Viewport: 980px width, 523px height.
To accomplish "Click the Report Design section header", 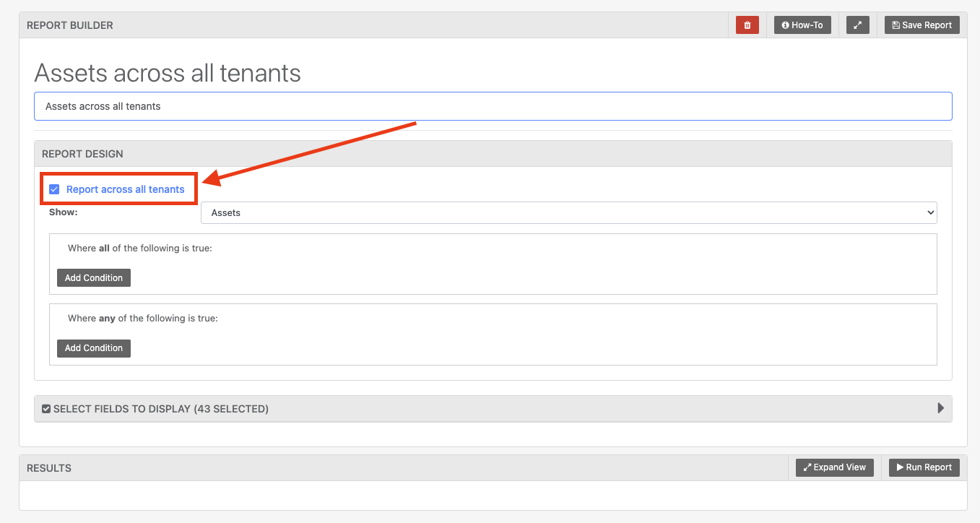I will (x=82, y=154).
